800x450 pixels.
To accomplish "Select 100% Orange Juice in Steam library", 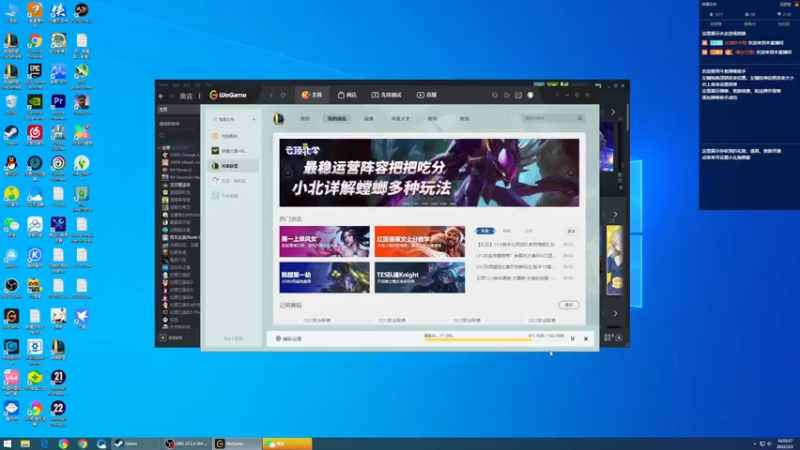I will point(181,155).
